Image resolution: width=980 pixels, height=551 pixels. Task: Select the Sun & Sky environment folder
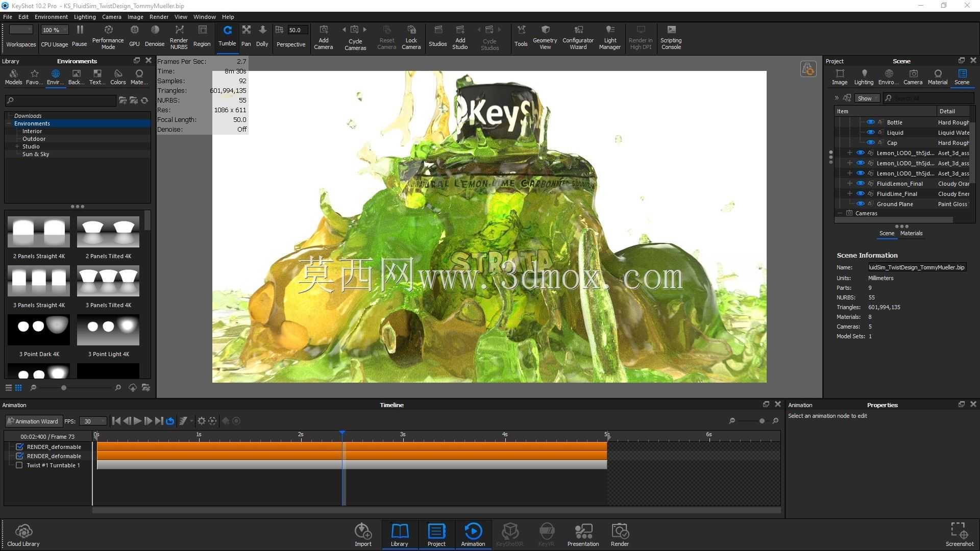pyautogui.click(x=36, y=154)
